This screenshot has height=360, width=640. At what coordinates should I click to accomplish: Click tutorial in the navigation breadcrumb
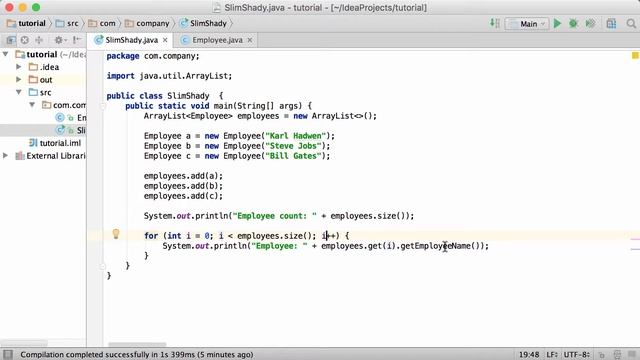(27, 23)
